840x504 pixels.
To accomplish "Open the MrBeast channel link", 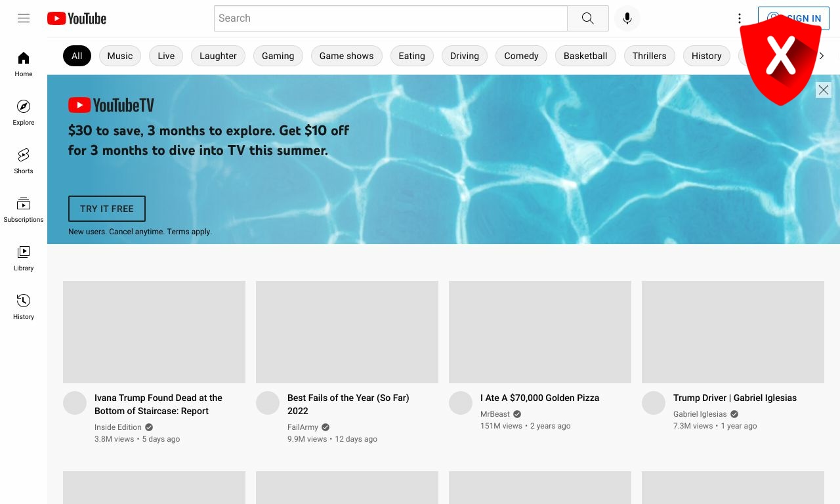I will (x=495, y=414).
